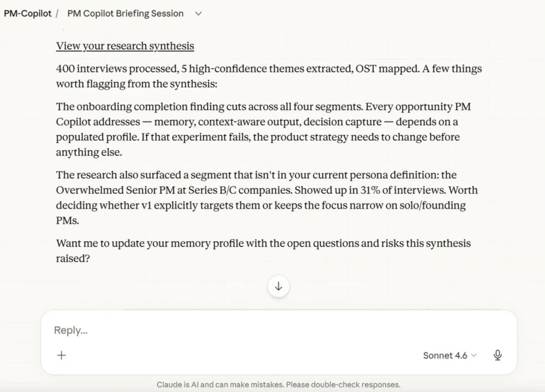Click the 'Want me to update your memory profile' question
This screenshot has width=545, height=392.
coord(264,251)
